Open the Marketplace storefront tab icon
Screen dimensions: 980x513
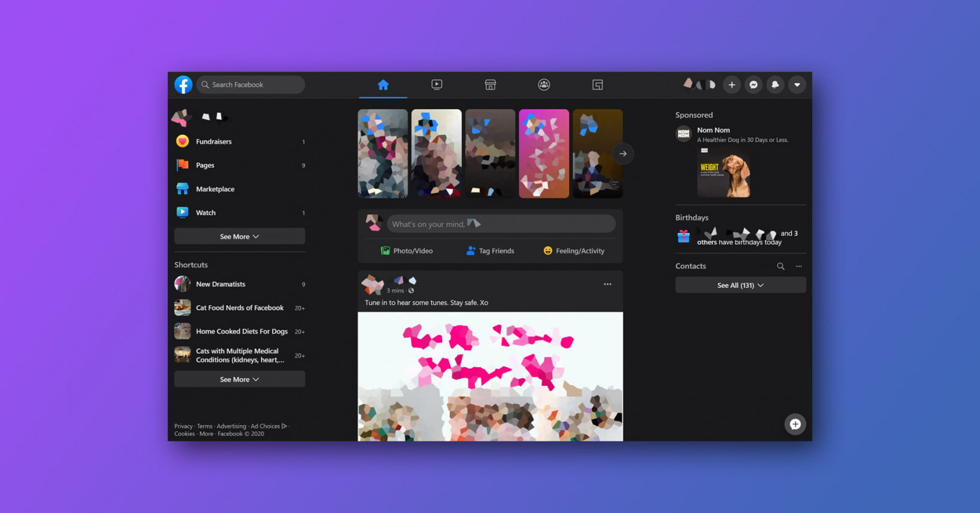pyautogui.click(x=490, y=85)
